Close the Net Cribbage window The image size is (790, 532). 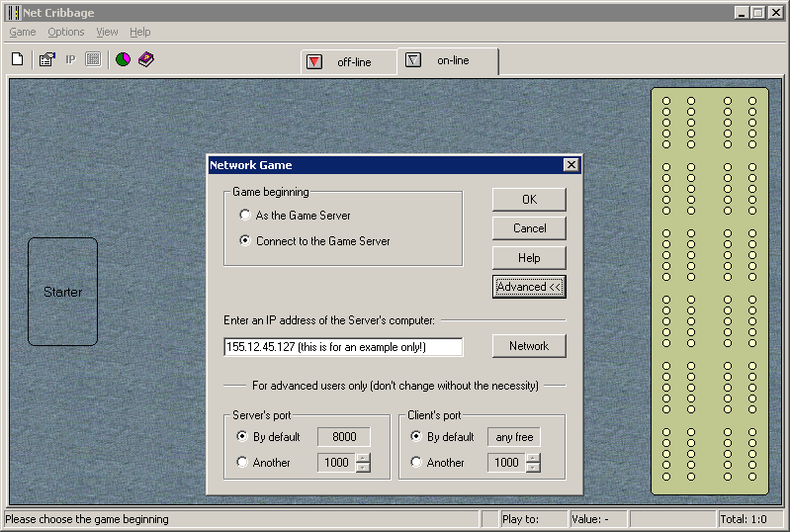pos(776,13)
